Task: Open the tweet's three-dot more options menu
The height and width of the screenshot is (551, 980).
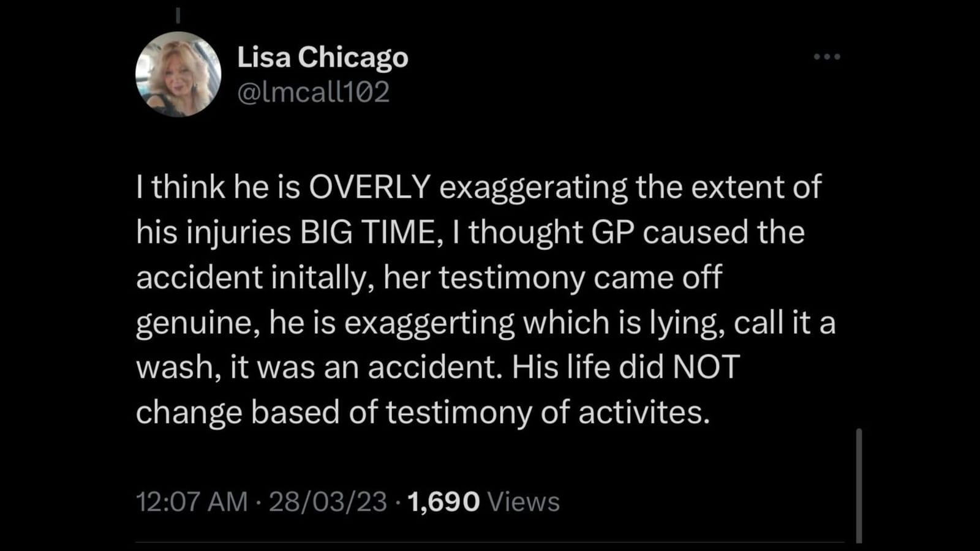Action: tap(827, 57)
